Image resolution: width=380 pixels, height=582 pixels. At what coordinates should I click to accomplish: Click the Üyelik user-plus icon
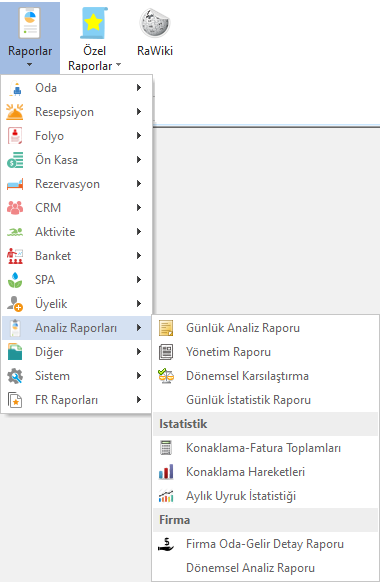(15, 304)
